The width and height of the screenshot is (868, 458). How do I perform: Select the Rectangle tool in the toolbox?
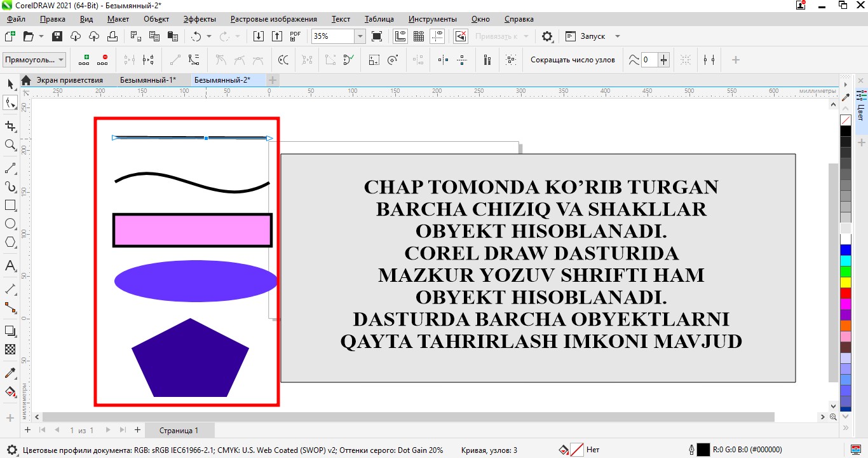tap(10, 205)
